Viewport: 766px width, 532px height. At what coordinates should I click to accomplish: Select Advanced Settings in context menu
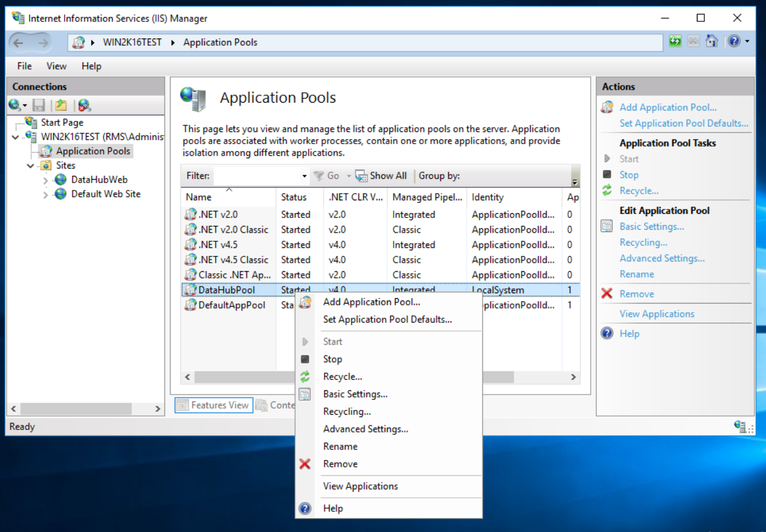click(366, 429)
